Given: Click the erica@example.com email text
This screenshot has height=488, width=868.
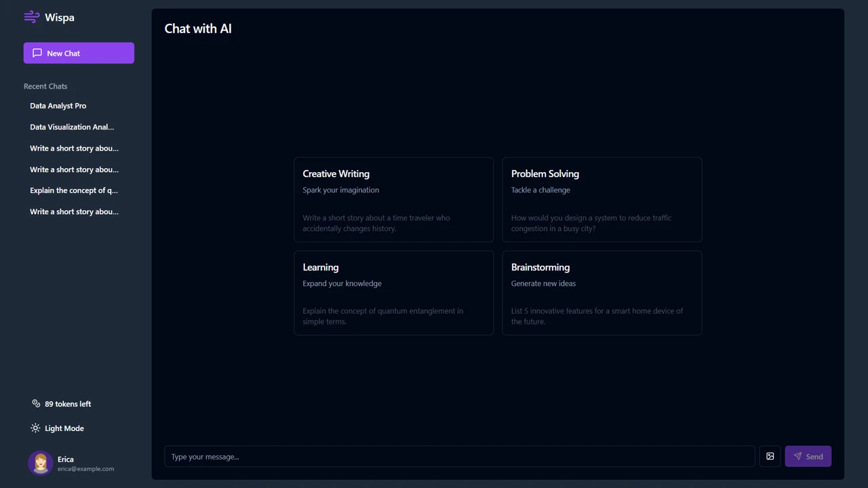Looking at the screenshot, I should (85, 469).
